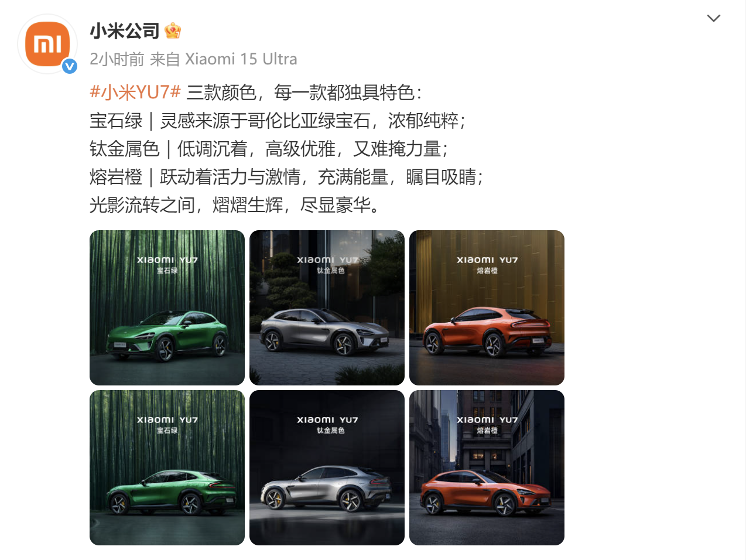The height and width of the screenshot is (560, 746).
Task: Follow the Xiaomi 15 Ultra source link
Action: [x=241, y=59]
